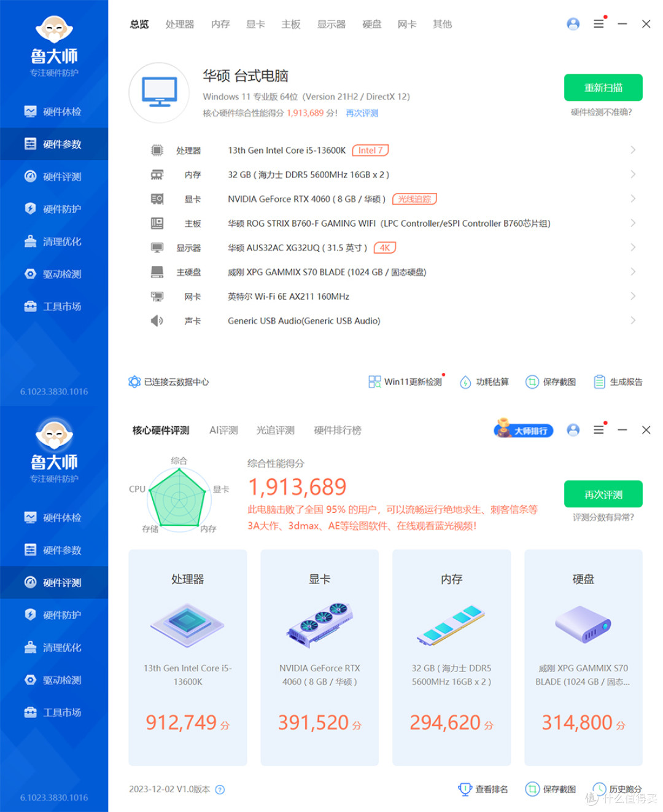The height and width of the screenshot is (812, 663).
Task: Switch to the 主板 tab
Action: pos(291,24)
